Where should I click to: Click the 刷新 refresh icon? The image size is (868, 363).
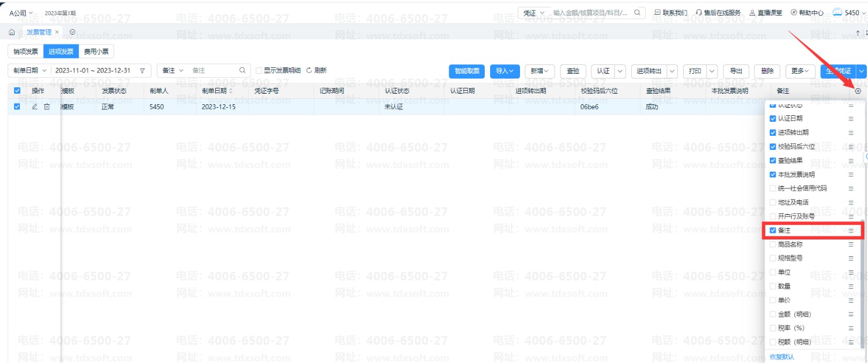click(309, 70)
